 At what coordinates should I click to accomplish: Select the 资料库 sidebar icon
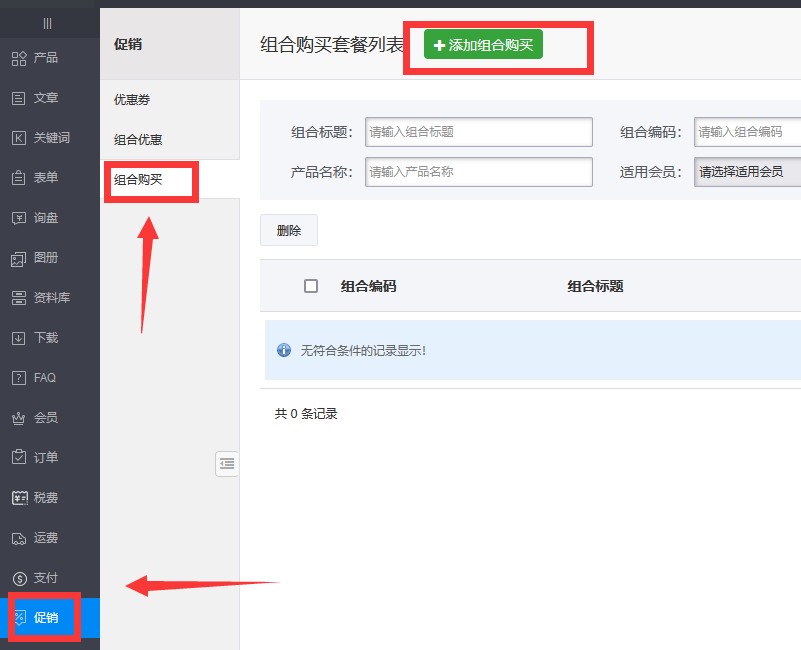[47, 298]
